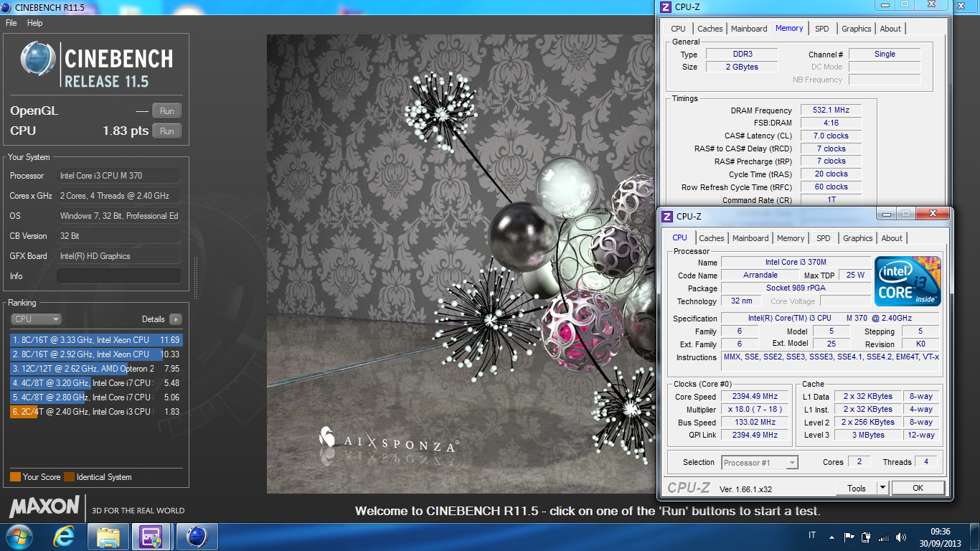Select Mainboard tab in back CPU-Z window
The width and height of the screenshot is (980, 551).
(749, 29)
